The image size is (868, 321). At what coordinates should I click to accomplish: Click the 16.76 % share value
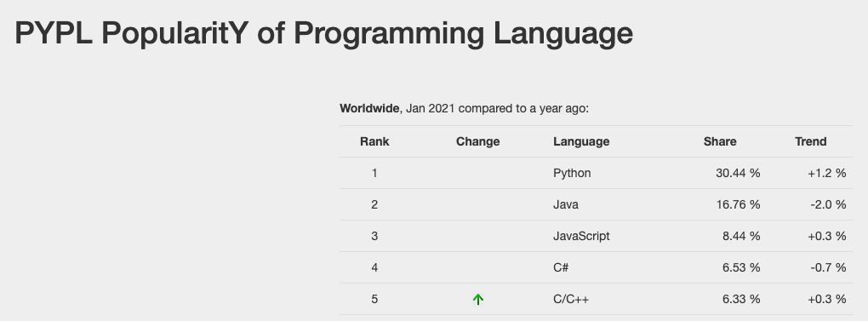point(738,204)
